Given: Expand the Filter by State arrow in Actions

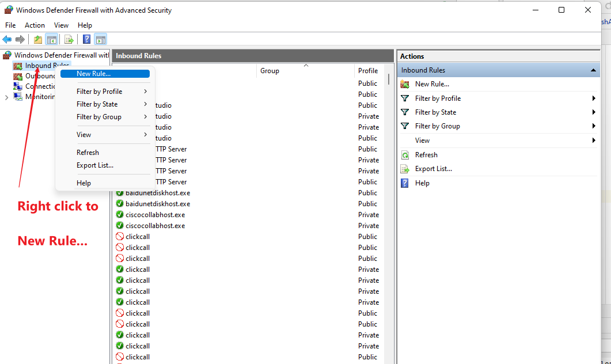Looking at the screenshot, I should 594,112.
